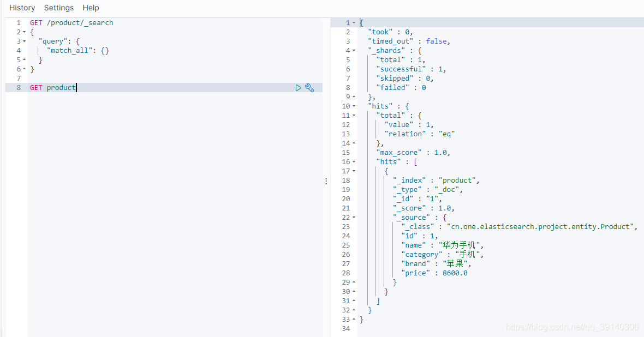Collapse the hits object closing fold at line 32
The image size is (644, 337).
tap(354, 310)
